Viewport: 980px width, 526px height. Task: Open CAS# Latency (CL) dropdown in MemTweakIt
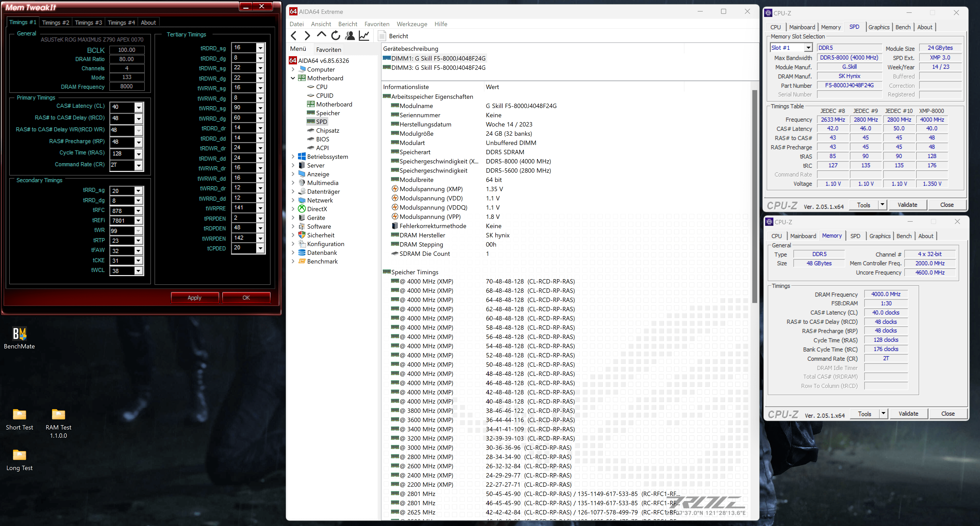(x=139, y=107)
